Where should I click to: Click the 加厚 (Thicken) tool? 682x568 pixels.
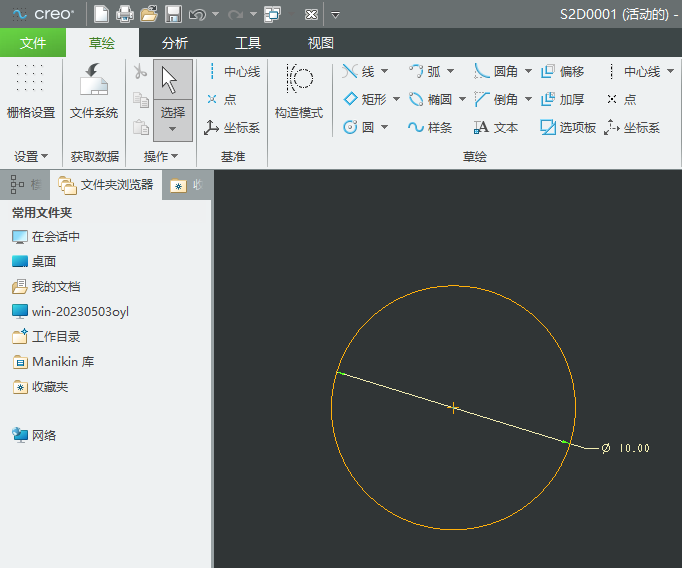pyautogui.click(x=562, y=100)
